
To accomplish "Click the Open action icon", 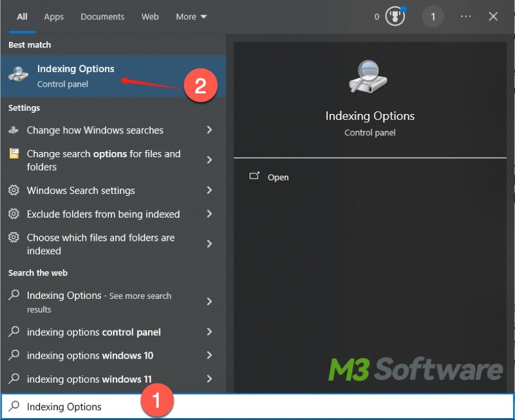I will click(x=254, y=176).
